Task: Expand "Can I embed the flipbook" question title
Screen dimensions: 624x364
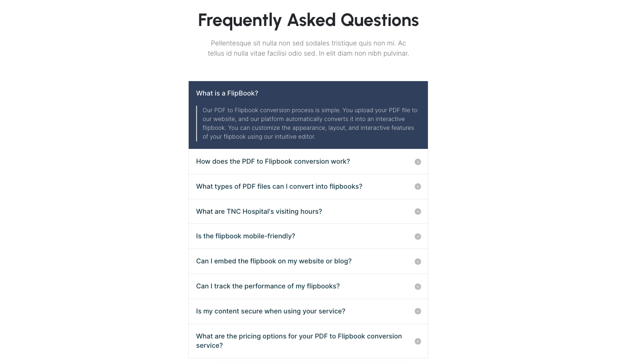Action: pyautogui.click(x=274, y=261)
